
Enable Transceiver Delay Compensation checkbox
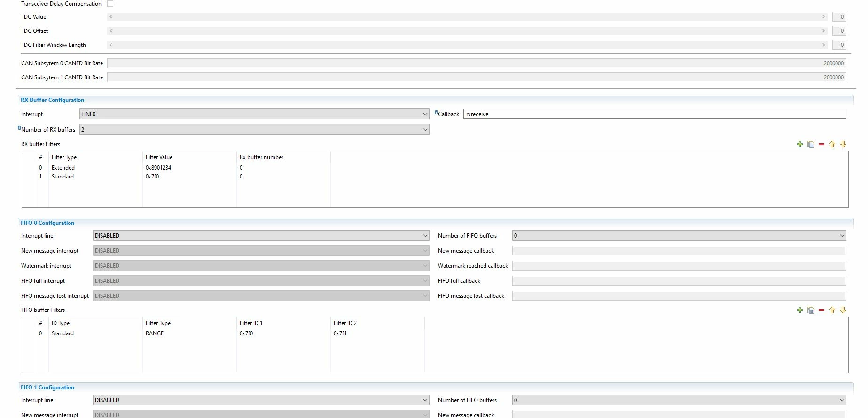(110, 3)
